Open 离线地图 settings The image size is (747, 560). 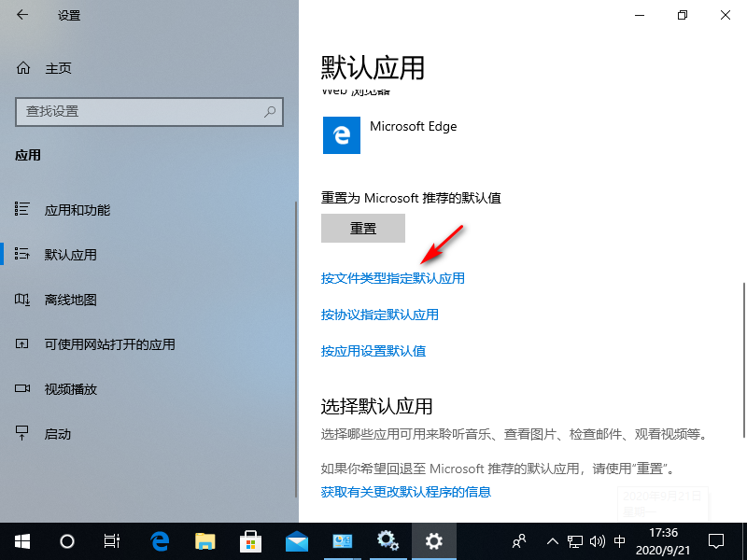click(70, 300)
